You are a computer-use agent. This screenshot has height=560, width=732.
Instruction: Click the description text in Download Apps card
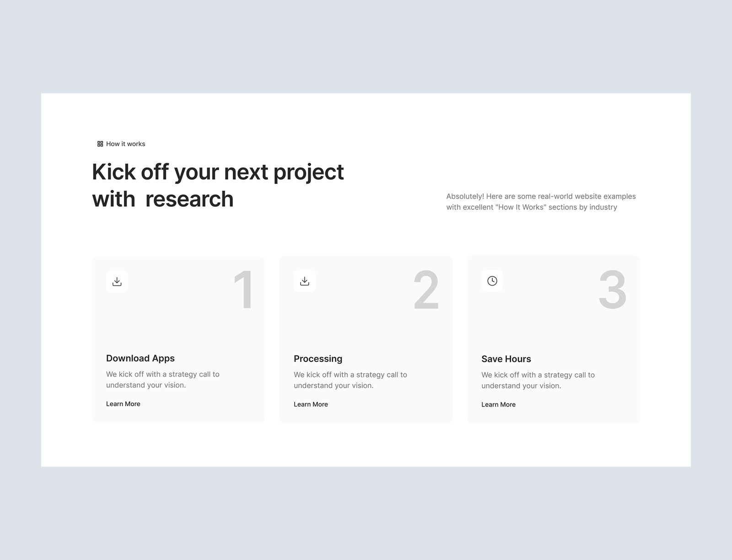163,380
